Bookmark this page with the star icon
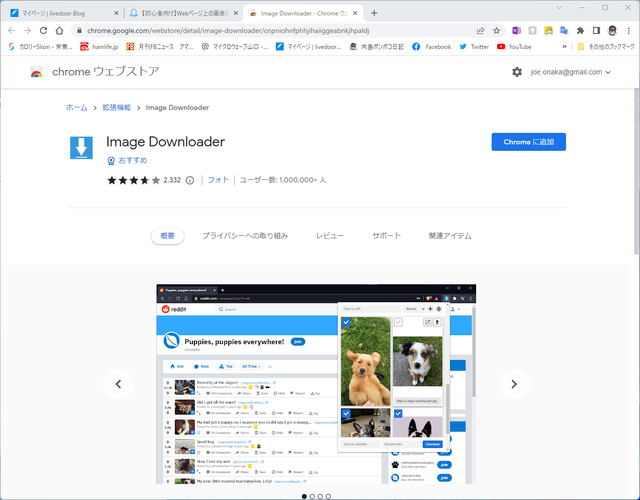The width and height of the screenshot is (640, 500). coord(496,31)
